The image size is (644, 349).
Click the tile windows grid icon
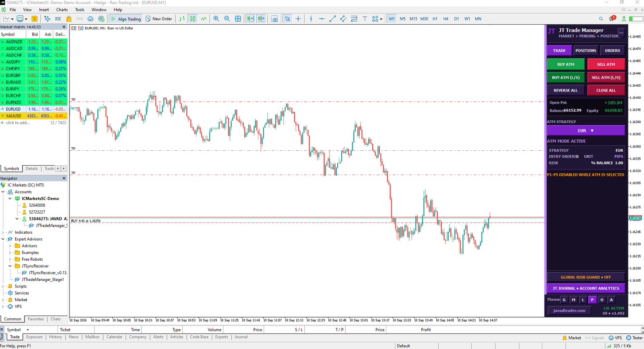pyautogui.click(x=238, y=19)
